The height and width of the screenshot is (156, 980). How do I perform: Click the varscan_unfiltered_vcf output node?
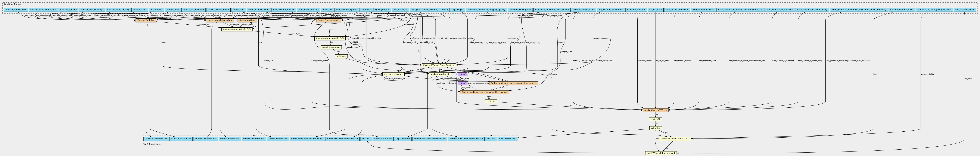[156, 139]
